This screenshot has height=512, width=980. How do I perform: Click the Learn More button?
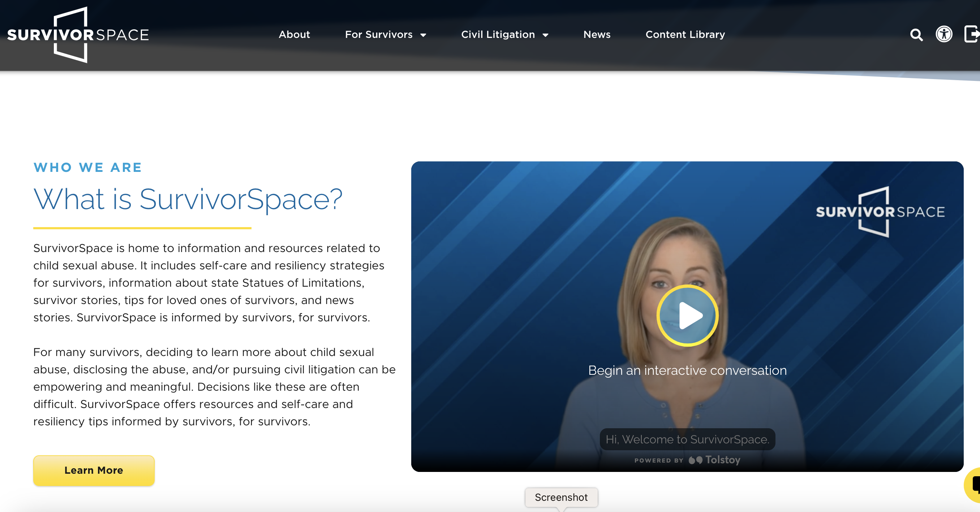pos(94,470)
